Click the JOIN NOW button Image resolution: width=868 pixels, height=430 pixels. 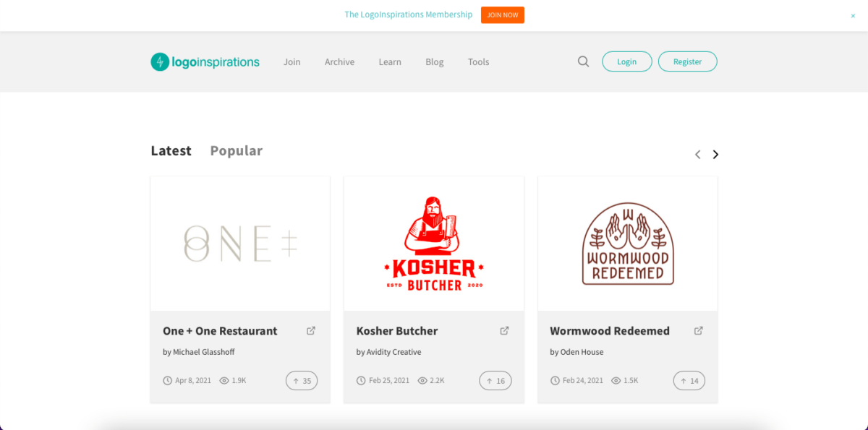pyautogui.click(x=502, y=14)
